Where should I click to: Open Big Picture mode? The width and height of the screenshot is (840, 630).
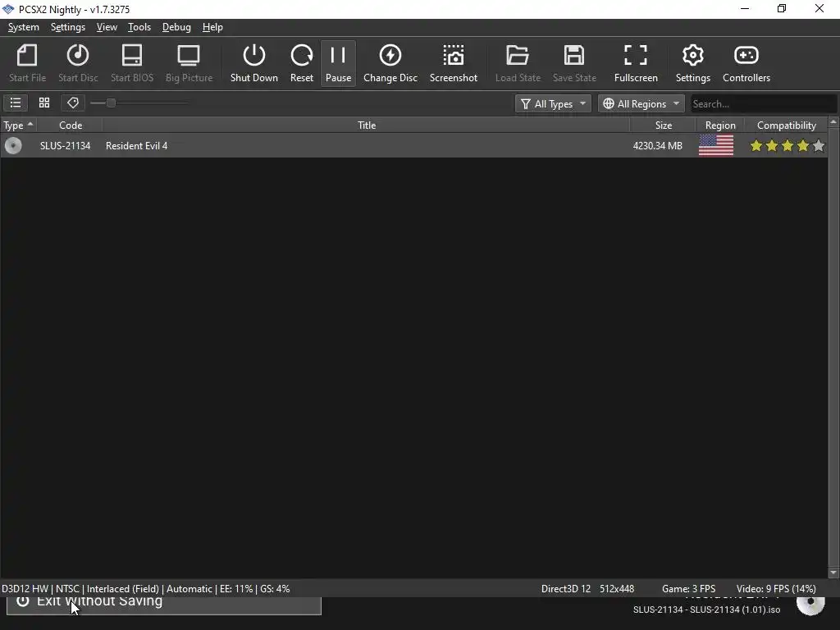(189, 63)
